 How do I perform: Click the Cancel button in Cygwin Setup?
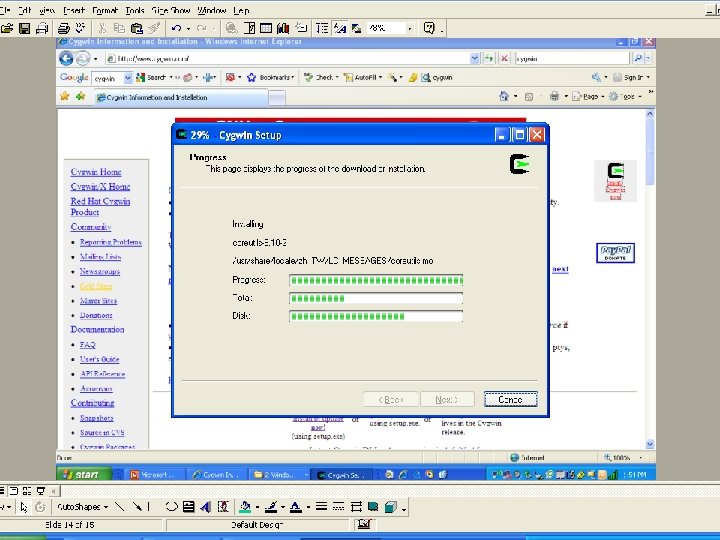[510, 399]
